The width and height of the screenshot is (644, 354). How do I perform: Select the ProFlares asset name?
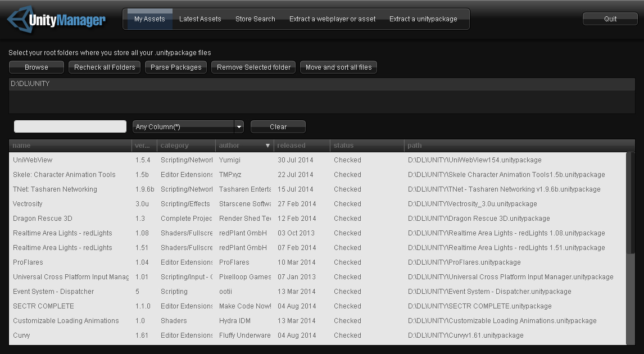pos(28,262)
